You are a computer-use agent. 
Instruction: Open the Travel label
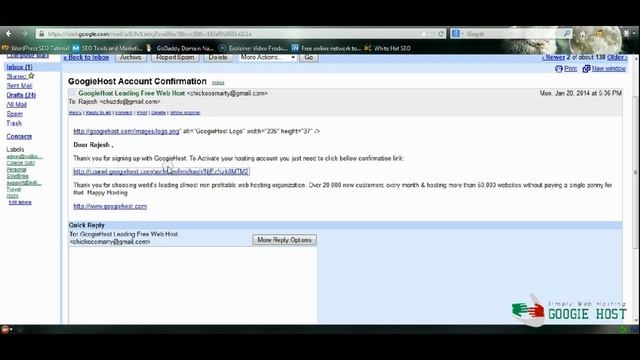(13, 189)
